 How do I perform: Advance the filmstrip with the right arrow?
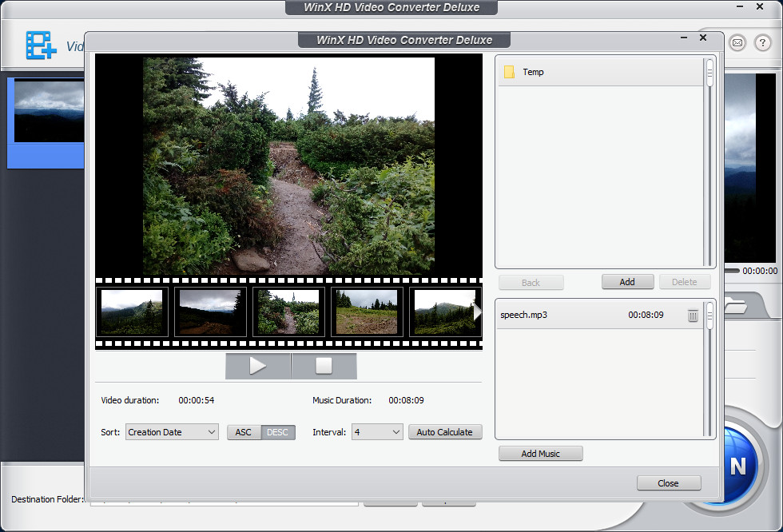tap(478, 312)
